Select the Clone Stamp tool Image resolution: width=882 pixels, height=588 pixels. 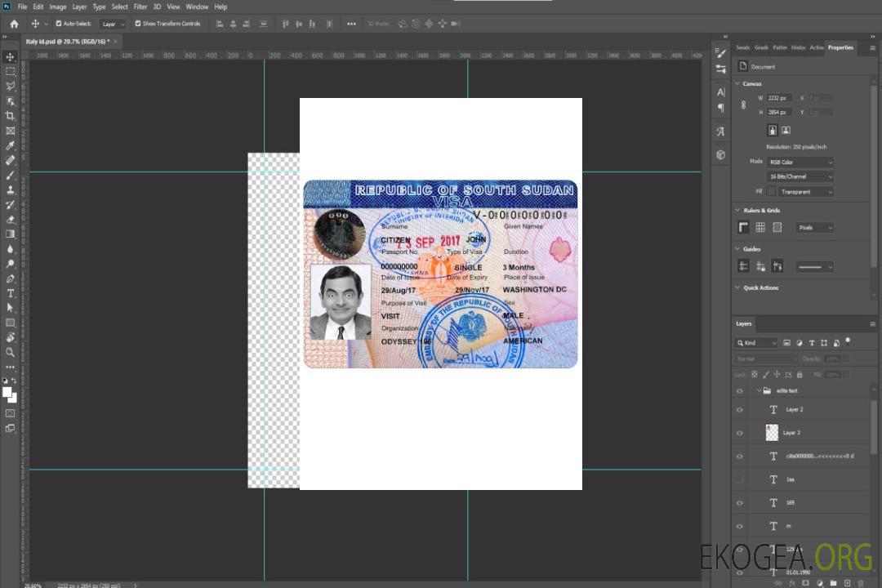point(10,190)
